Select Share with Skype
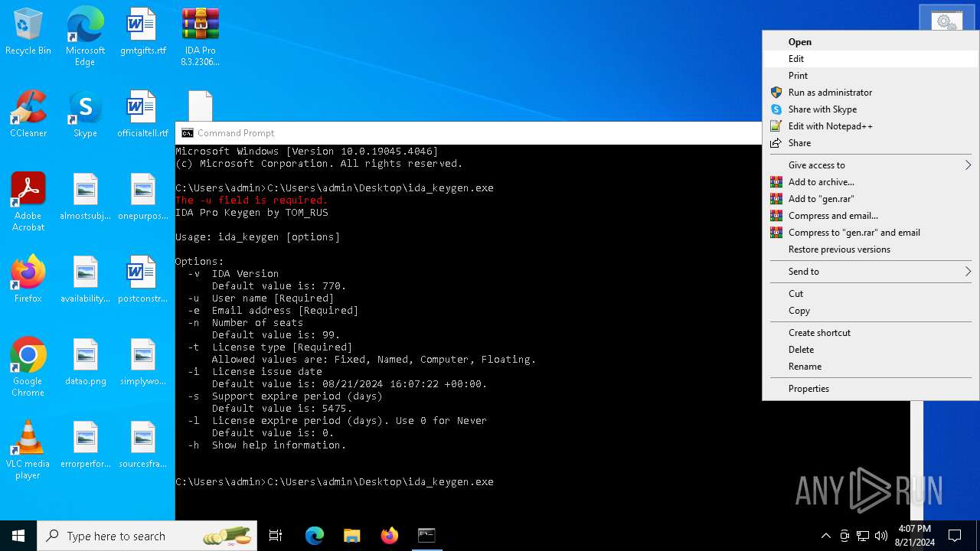This screenshot has height=551, width=980. tap(871, 109)
